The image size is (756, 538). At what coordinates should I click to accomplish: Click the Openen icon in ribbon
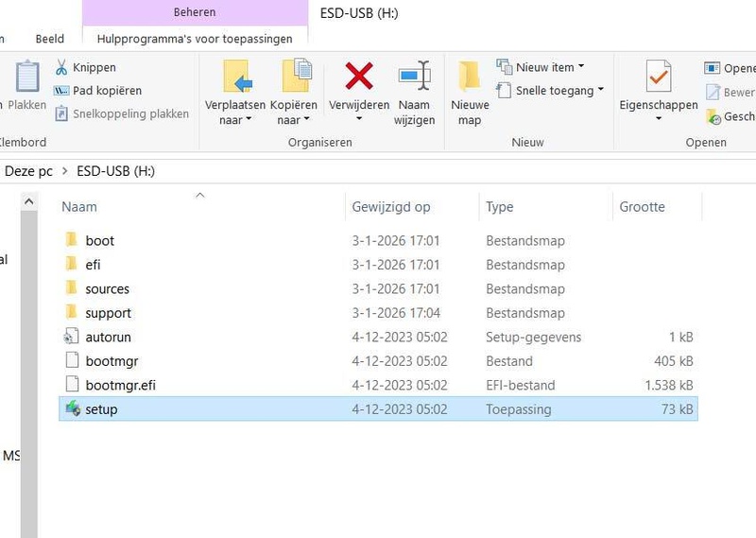coord(713,68)
